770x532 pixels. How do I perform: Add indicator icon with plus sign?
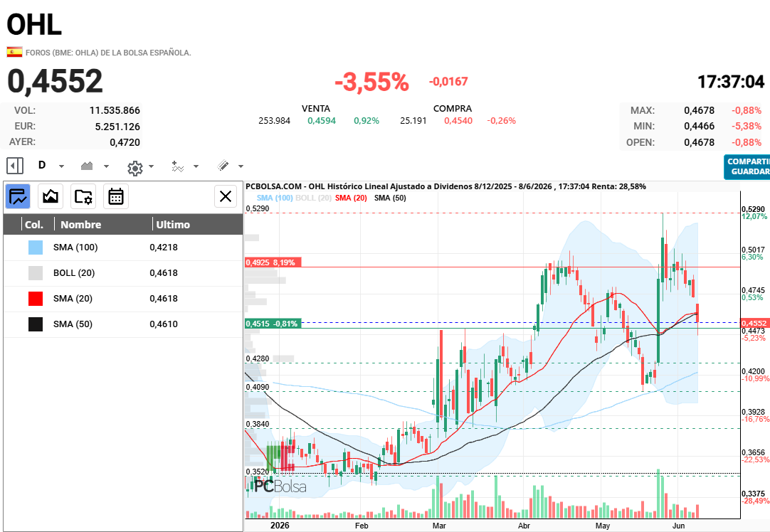177,166
